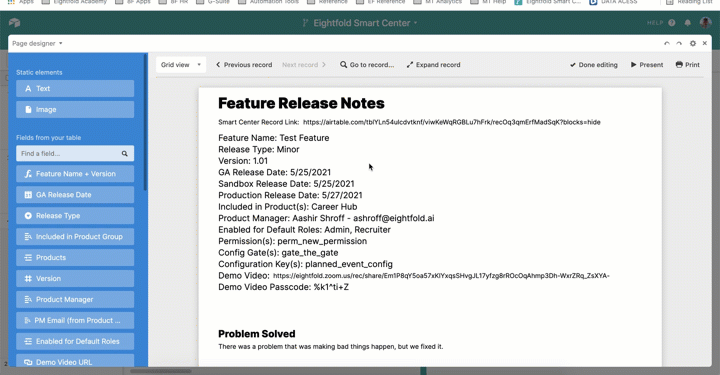Select the Production Release Date 5/27/2021 line
Screen dimensions: 720x375
coord(290,195)
